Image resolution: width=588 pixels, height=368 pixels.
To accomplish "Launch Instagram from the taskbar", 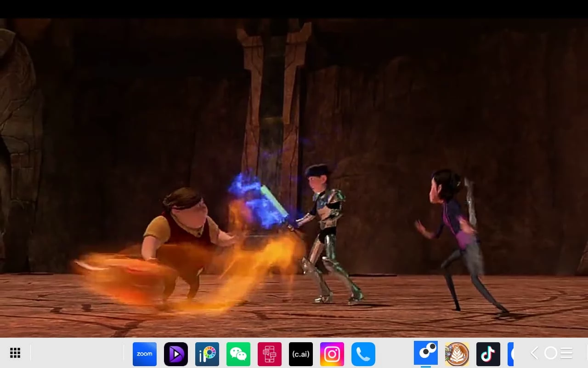I will pos(332,354).
